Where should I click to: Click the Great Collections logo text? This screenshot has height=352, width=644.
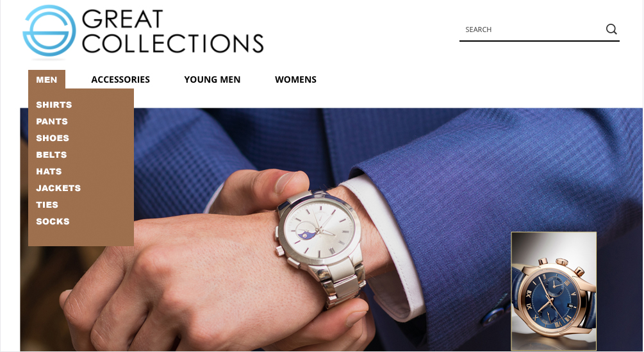click(x=172, y=31)
